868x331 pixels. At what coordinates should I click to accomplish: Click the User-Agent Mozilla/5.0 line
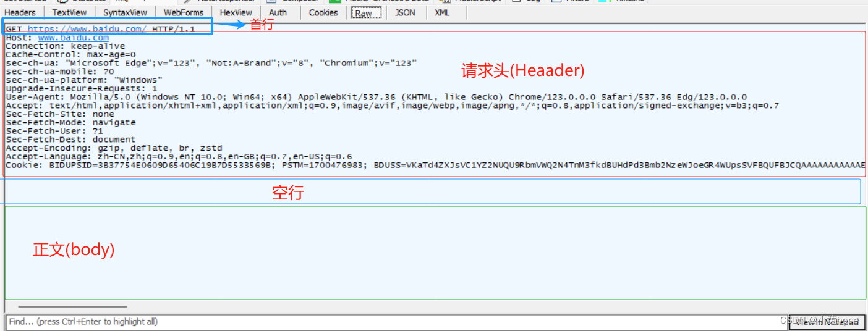coord(376,98)
